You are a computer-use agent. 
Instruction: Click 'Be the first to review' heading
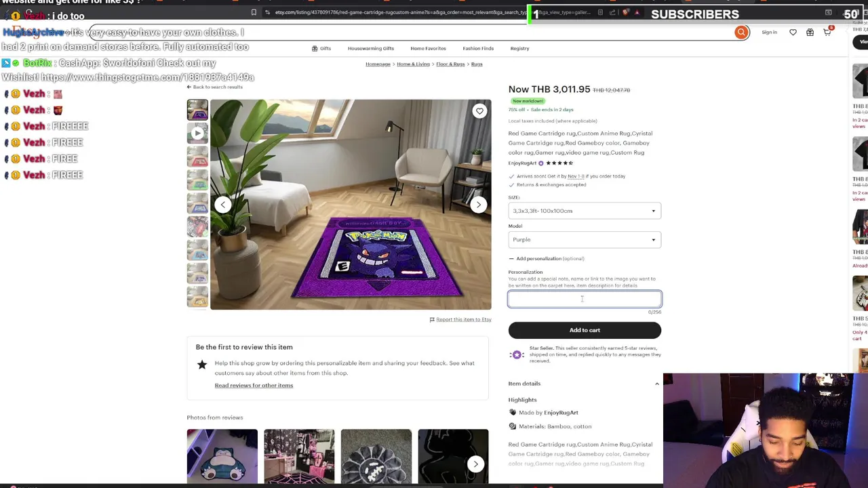(244, 347)
